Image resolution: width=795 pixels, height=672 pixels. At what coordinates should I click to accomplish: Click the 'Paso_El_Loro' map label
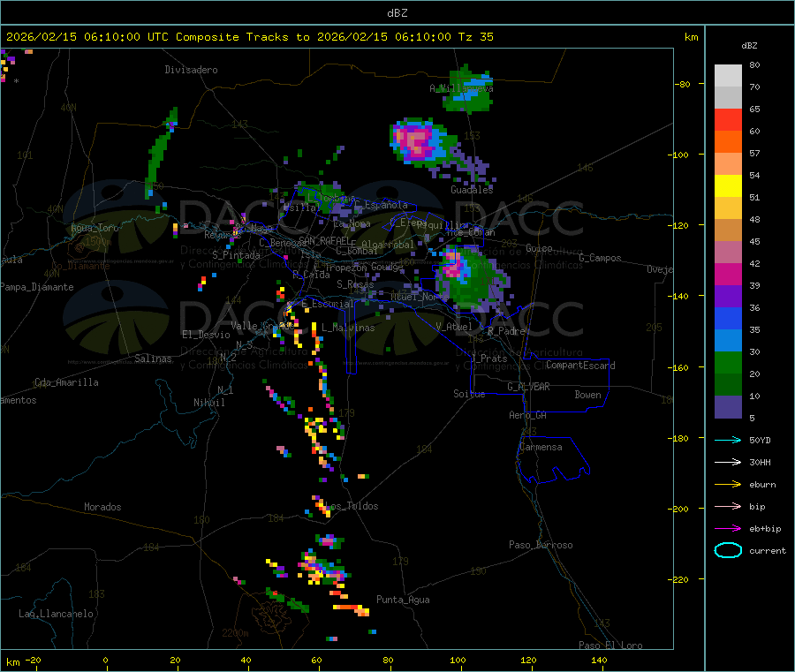tap(611, 646)
